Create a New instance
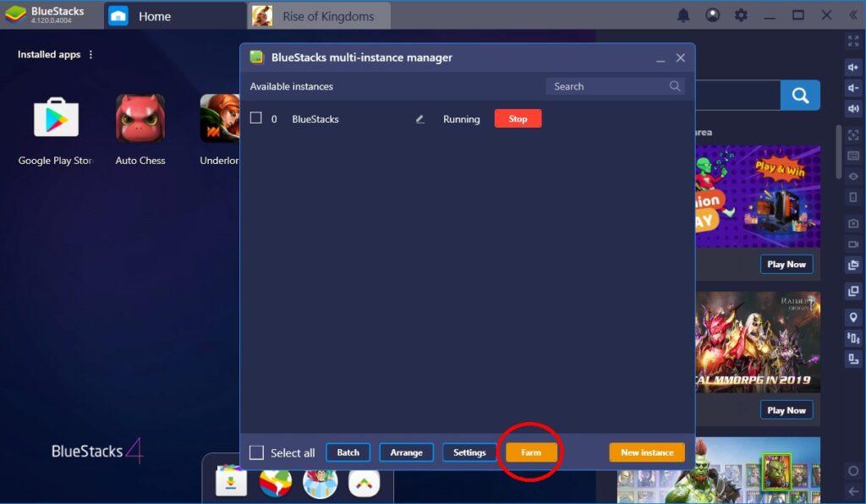This screenshot has width=866, height=504. pyautogui.click(x=647, y=452)
